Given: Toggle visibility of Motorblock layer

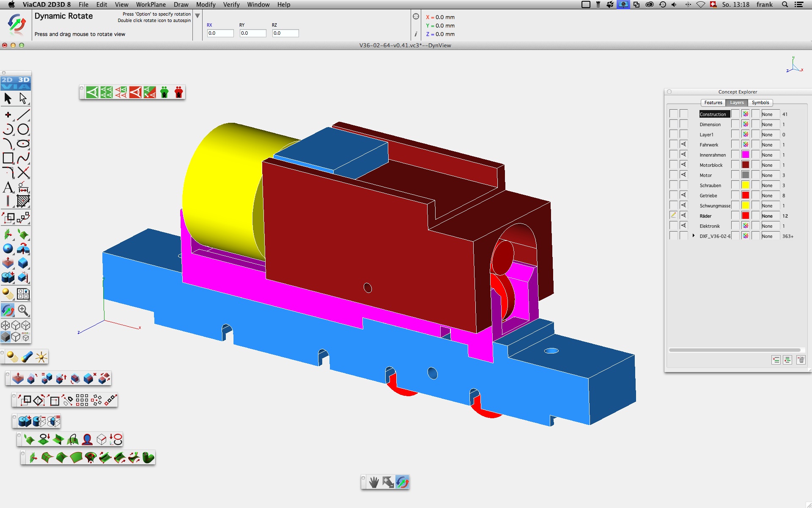Looking at the screenshot, I should 683,165.
